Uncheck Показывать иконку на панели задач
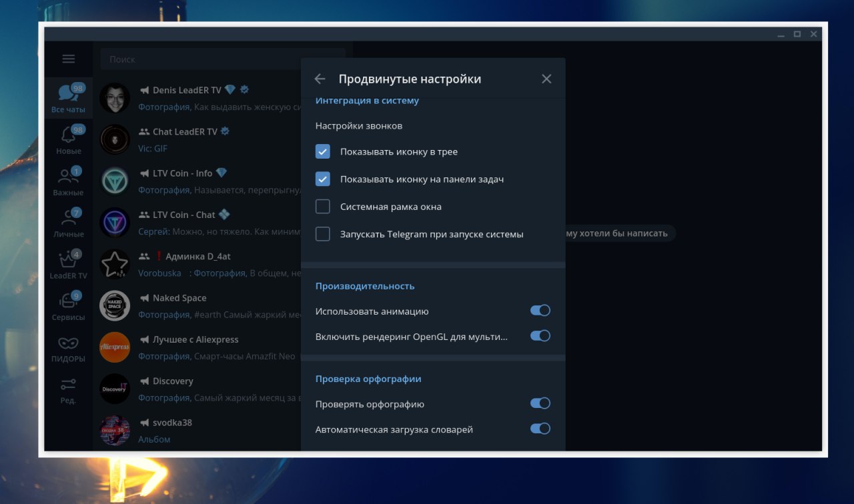 coord(323,179)
